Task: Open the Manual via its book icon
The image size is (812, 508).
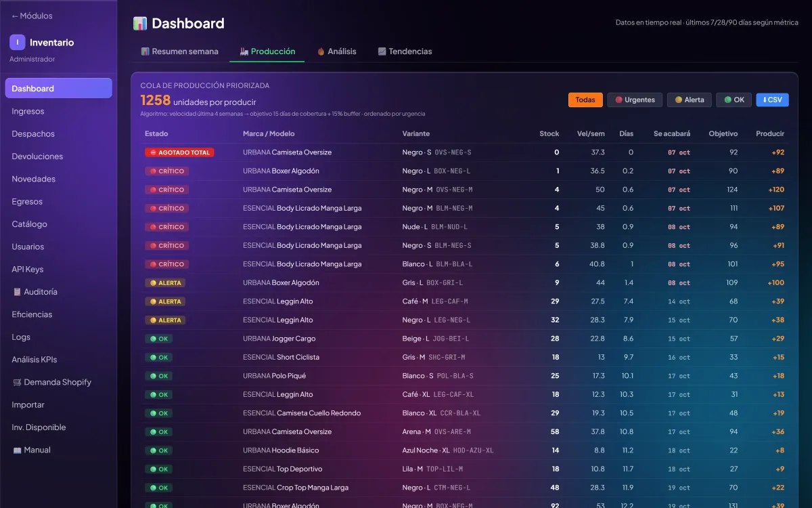Action: point(17,450)
